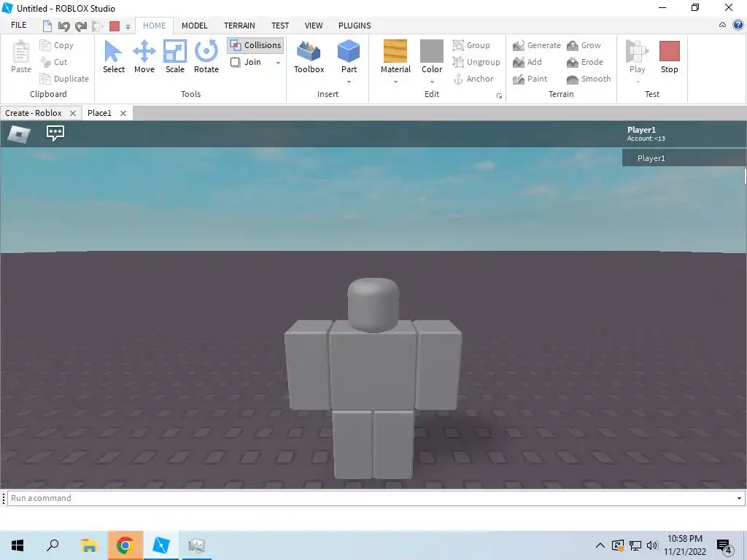747x560 pixels.
Task: Click the New file icon in quick access
Action: (47, 26)
